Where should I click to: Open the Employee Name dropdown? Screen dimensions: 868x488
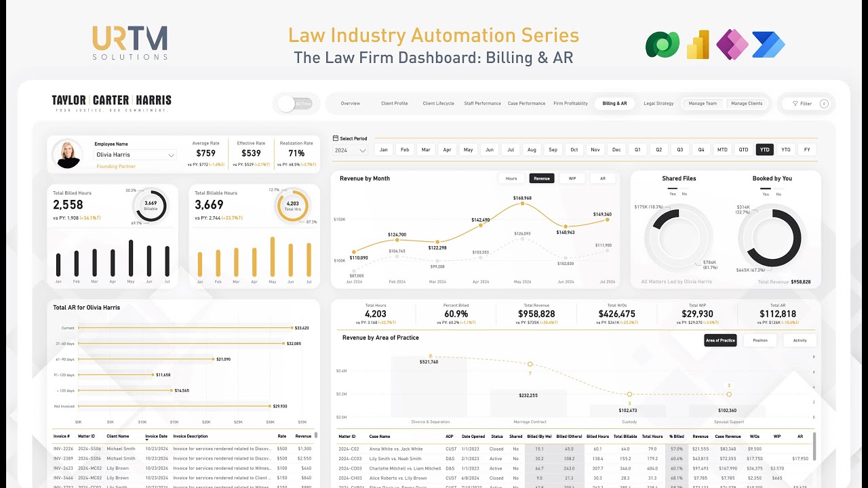(x=136, y=155)
